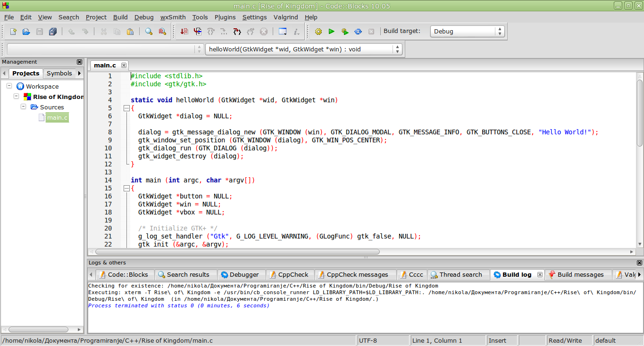
Task: Open the function list dropdown showing helloWorld
Action: coord(303,49)
